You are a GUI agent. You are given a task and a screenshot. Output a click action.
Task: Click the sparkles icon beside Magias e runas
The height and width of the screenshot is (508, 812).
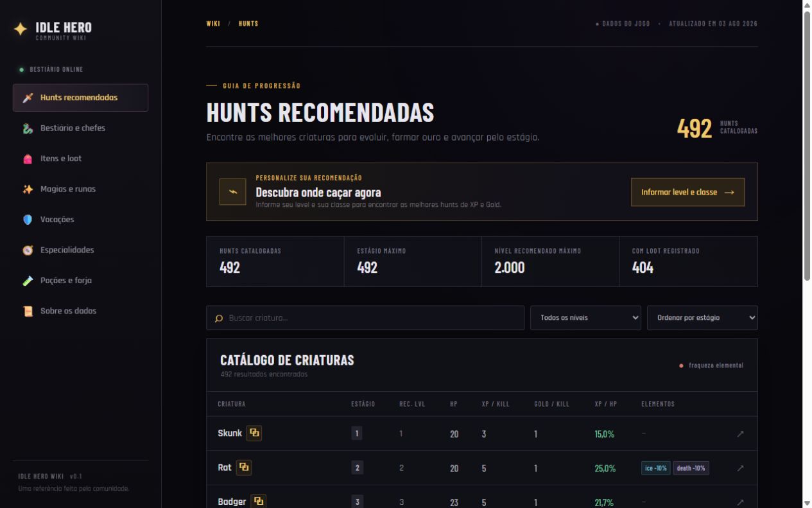[28, 189]
